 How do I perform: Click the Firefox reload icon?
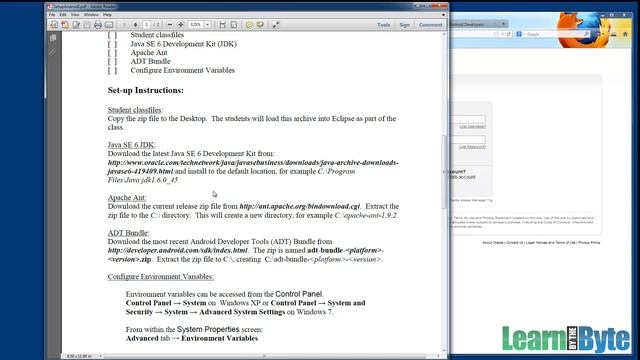pos(509,34)
